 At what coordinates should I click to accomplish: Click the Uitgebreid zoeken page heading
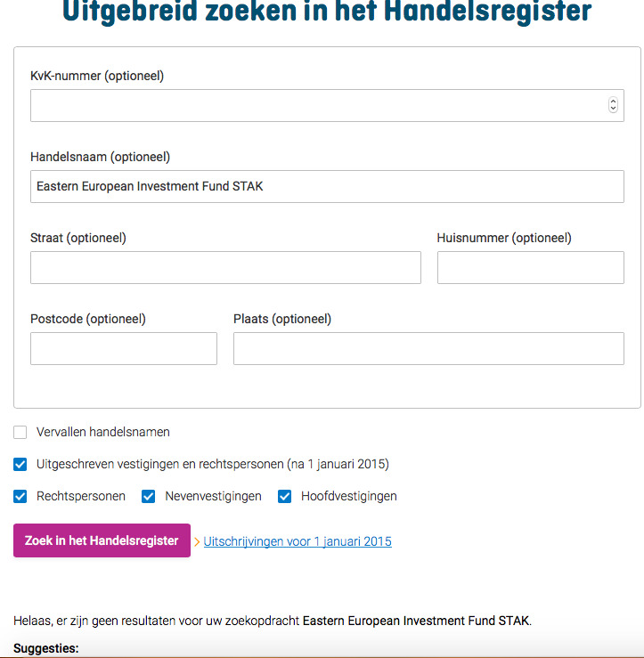tap(327, 12)
